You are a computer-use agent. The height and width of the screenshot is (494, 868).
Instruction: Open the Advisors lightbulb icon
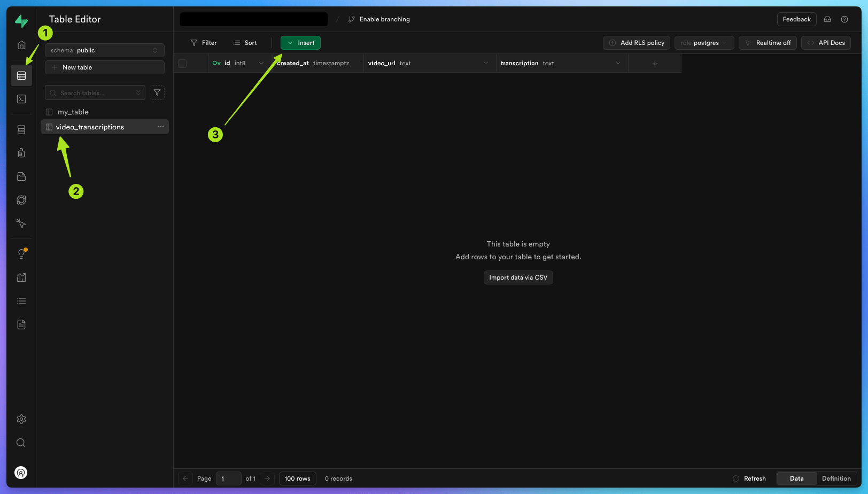coord(21,254)
